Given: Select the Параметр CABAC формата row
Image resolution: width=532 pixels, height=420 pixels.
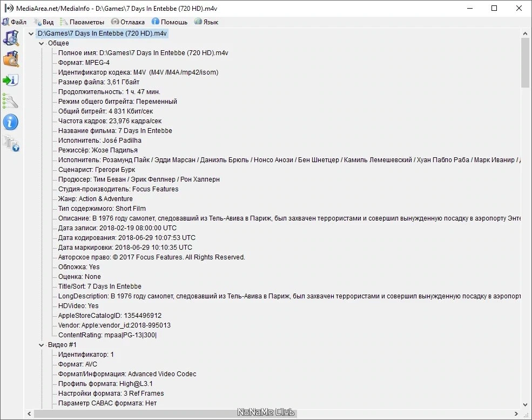Looking at the screenshot, I should pos(107,403).
